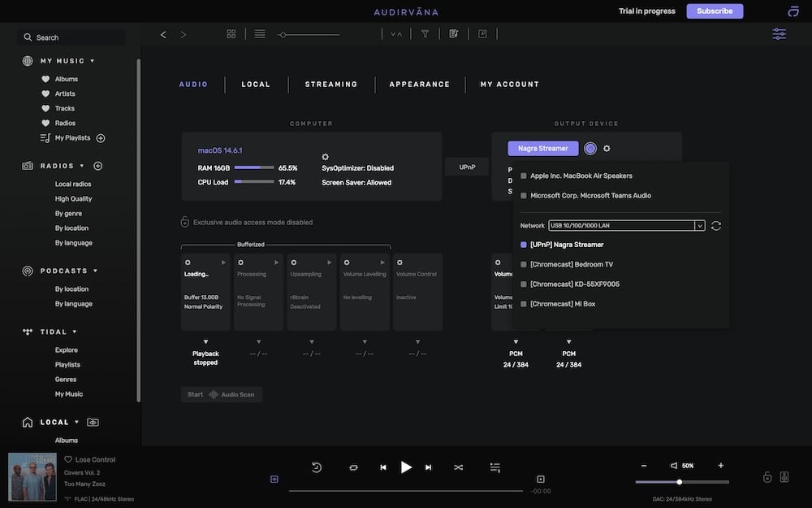Open the sort order control

tap(396, 33)
